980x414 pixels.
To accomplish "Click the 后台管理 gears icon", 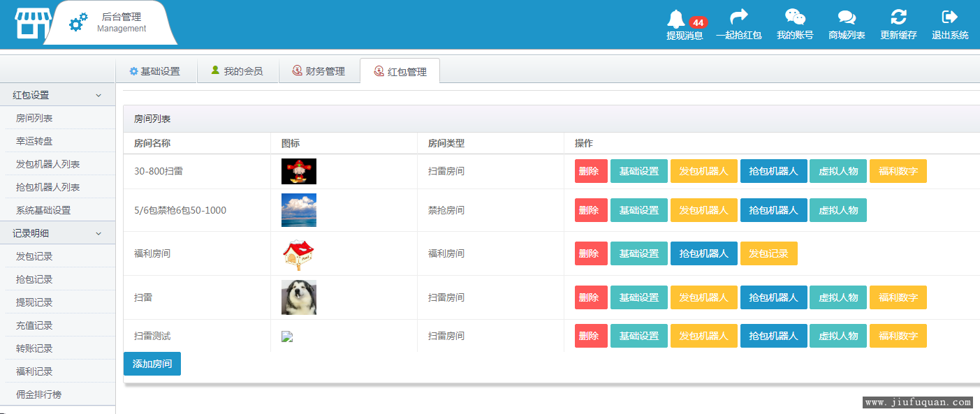I will pos(78,22).
